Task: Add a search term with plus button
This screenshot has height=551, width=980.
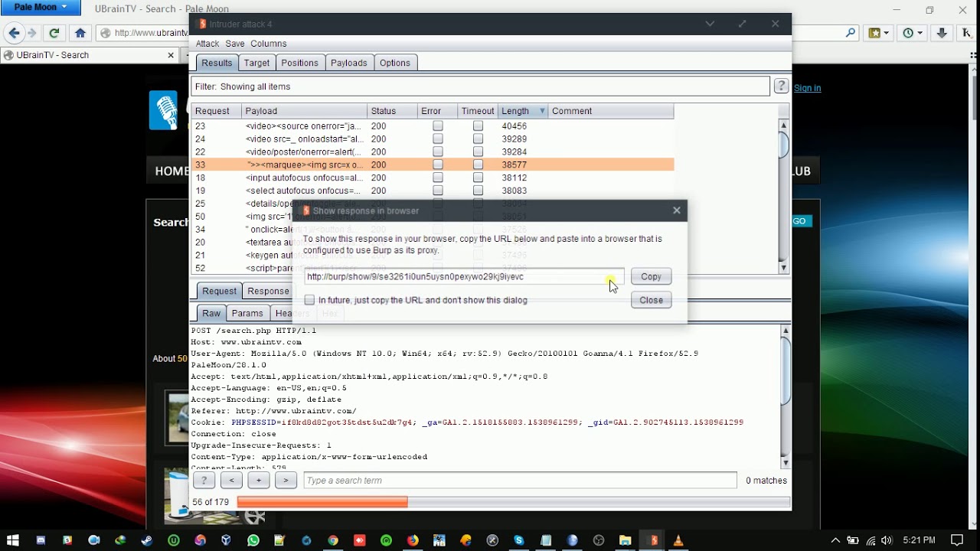Action: [x=259, y=480]
